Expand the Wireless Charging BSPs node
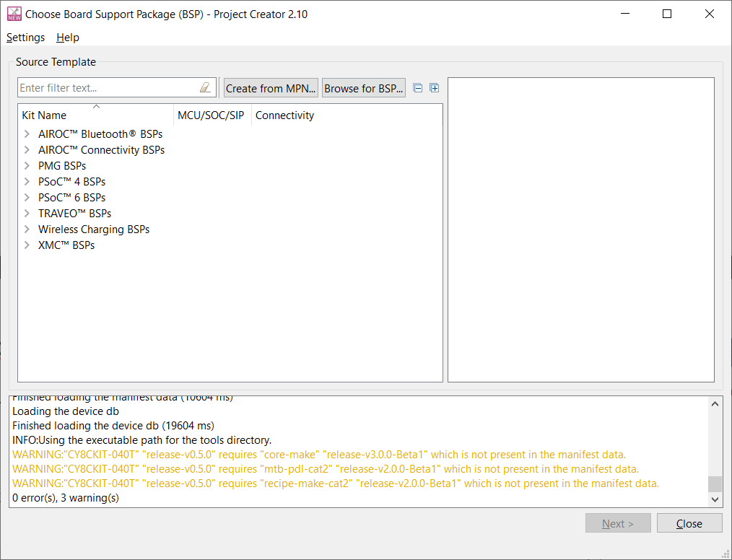Viewport: 732px width, 560px height. click(x=27, y=229)
